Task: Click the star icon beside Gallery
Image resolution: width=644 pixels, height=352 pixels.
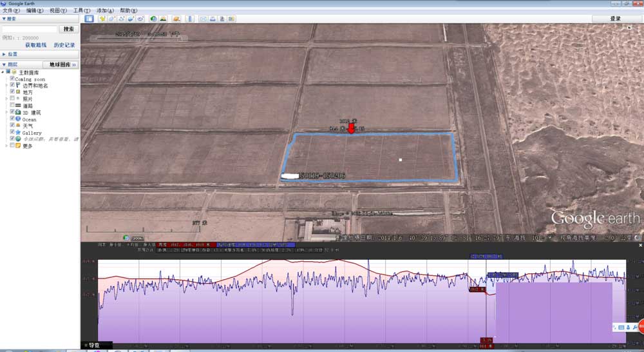Action: click(18, 132)
